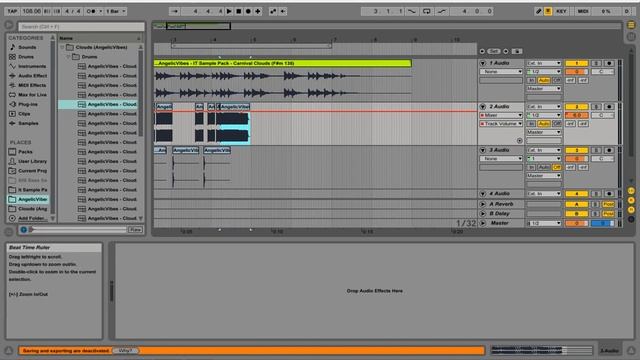Click the Set locator button

tap(494, 51)
